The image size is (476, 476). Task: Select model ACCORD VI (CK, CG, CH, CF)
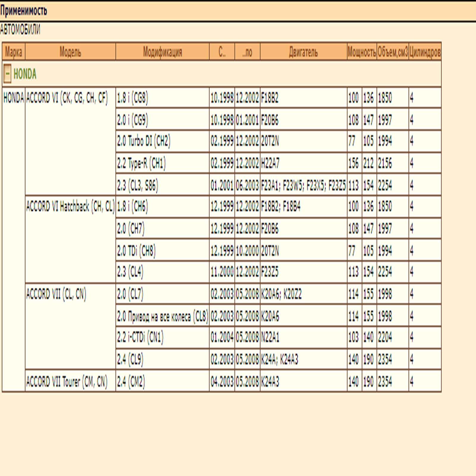click(x=67, y=98)
